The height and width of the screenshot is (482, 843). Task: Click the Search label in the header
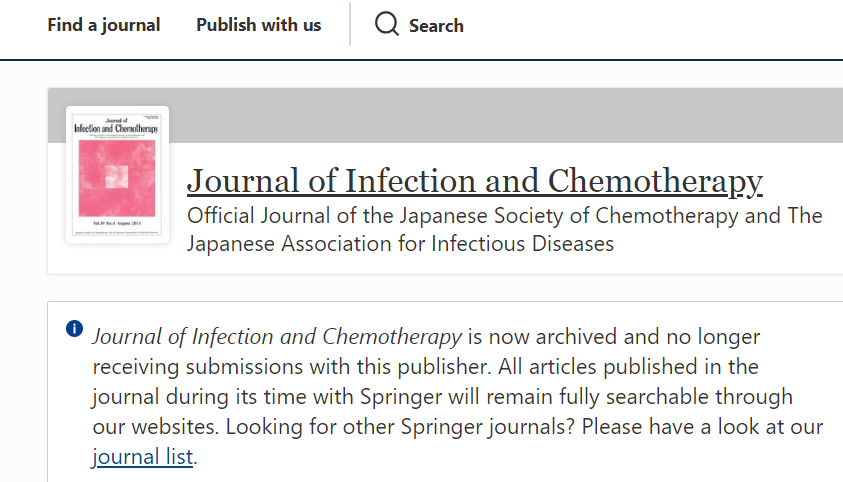pyautogui.click(x=436, y=26)
